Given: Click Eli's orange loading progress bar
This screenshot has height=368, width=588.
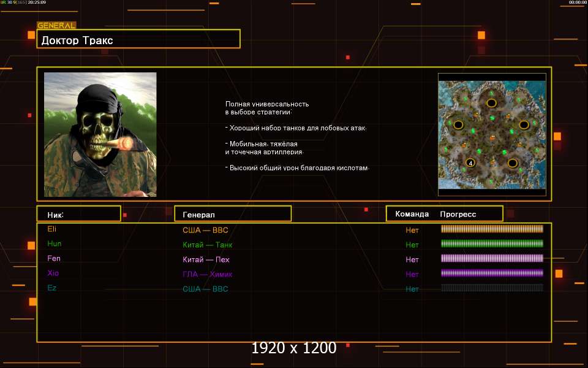Looking at the screenshot, I should (492, 229).
